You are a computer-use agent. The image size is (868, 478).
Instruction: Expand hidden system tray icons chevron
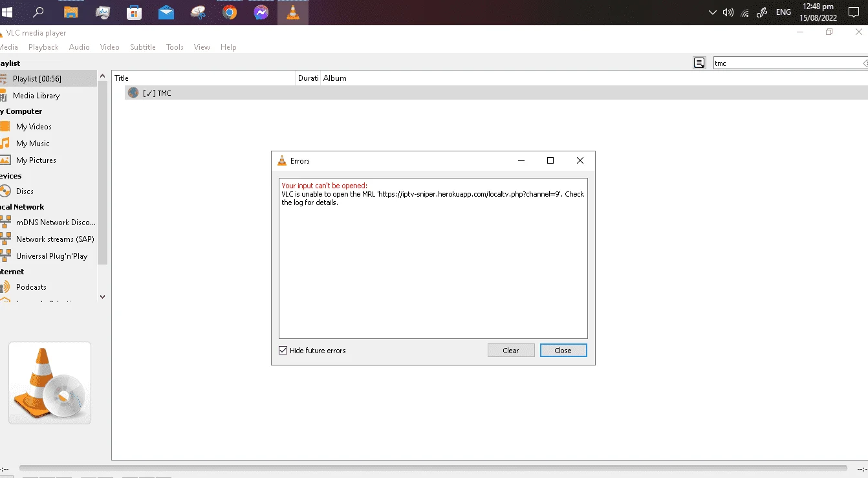pyautogui.click(x=712, y=12)
